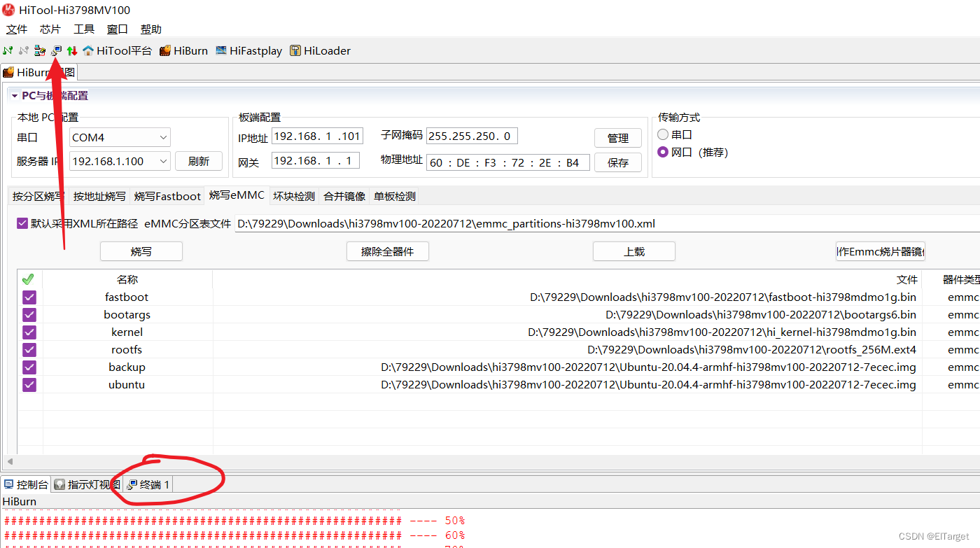Select the hi_kernel-hi3798mdmo1g.bin file cell

click(568, 332)
